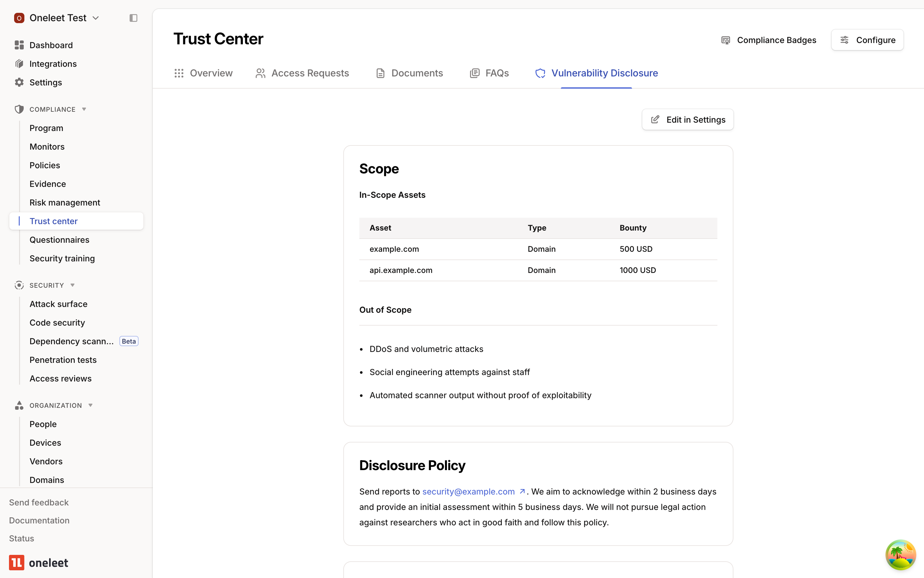Click the Organization shapes icon
This screenshot has width=924, height=578.
click(19, 405)
